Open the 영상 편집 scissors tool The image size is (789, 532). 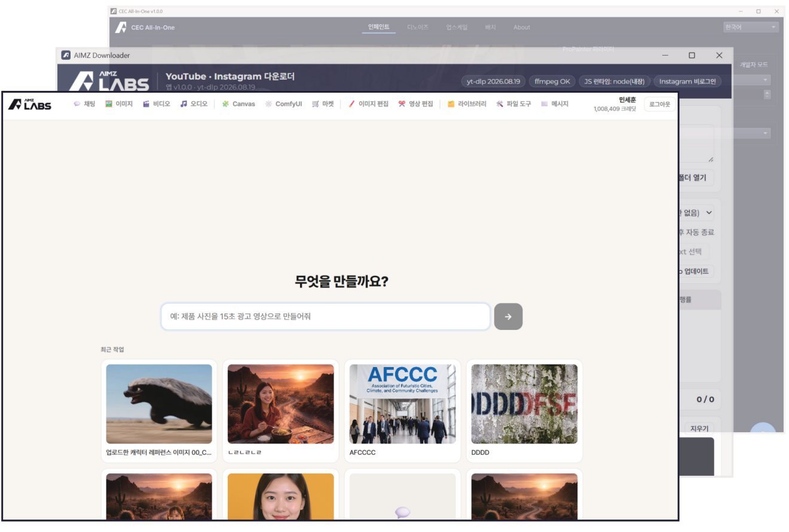pos(415,104)
